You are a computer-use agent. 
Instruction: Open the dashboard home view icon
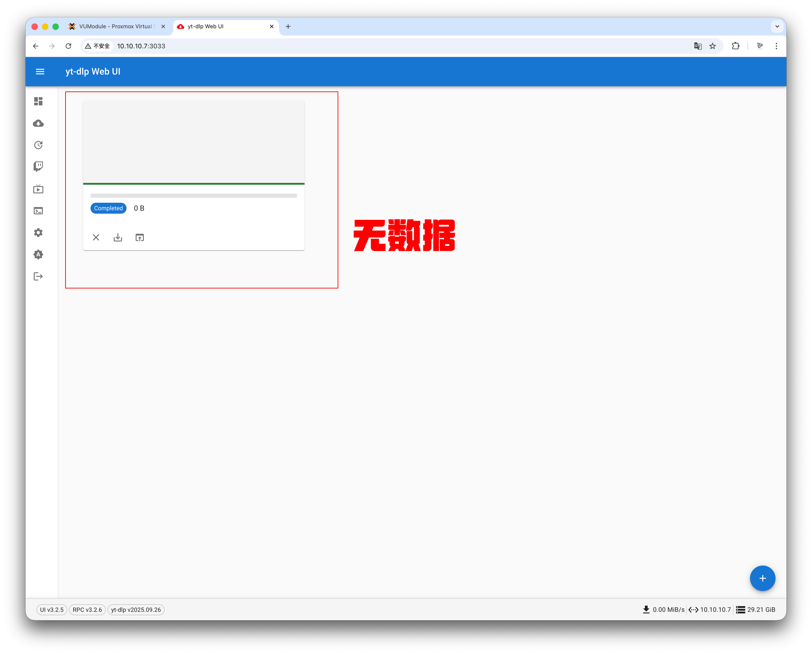(39, 101)
